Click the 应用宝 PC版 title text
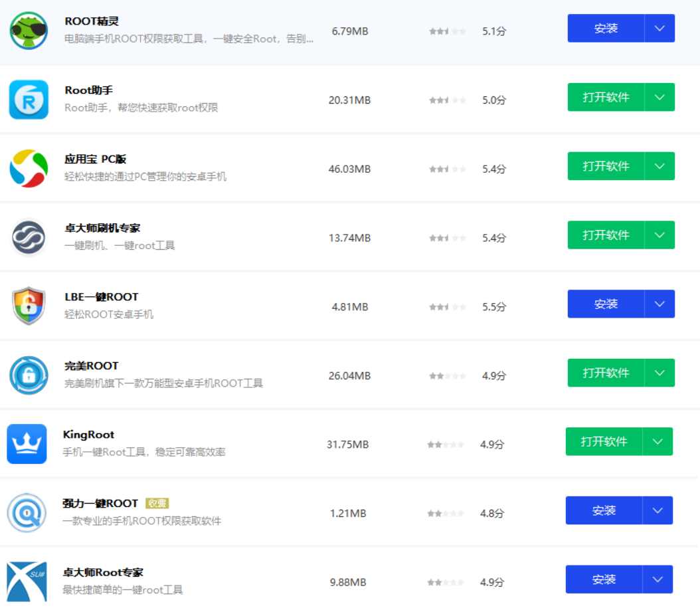Image resolution: width=700 pixels, height=610 pixels. click(x=96, y=159)
